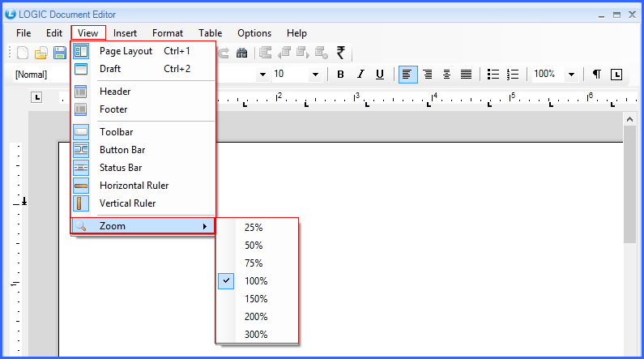Center align the text
644x359 pixels.
tap(447, 75)
